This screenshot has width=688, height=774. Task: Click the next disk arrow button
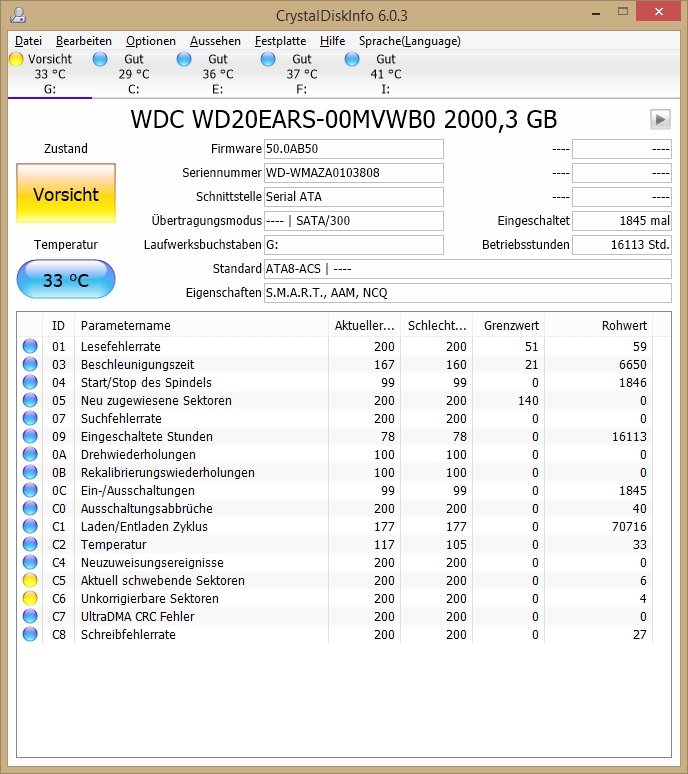pos(660,119)
